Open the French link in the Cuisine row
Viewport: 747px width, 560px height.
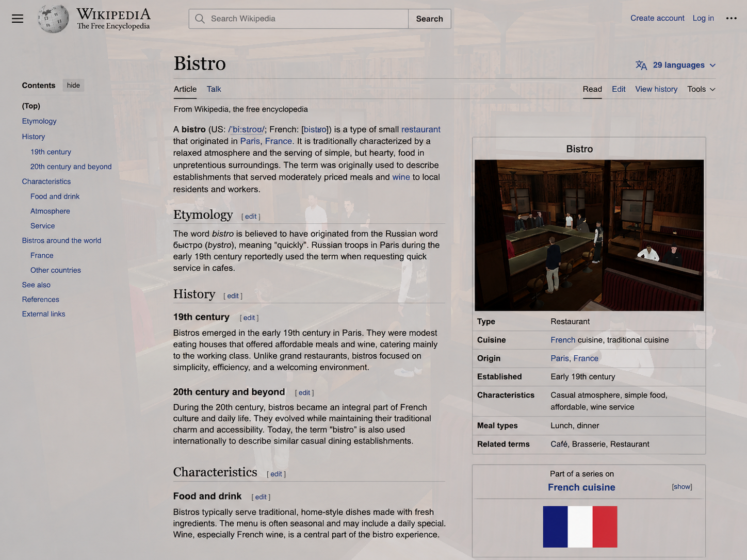[563, 340]
